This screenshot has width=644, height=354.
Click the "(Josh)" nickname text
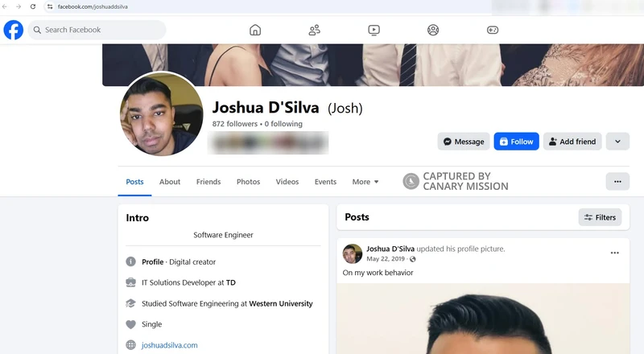345,109
